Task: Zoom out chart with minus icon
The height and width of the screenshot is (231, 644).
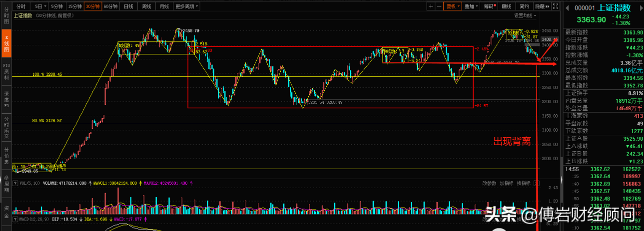Action: [439, 6]
